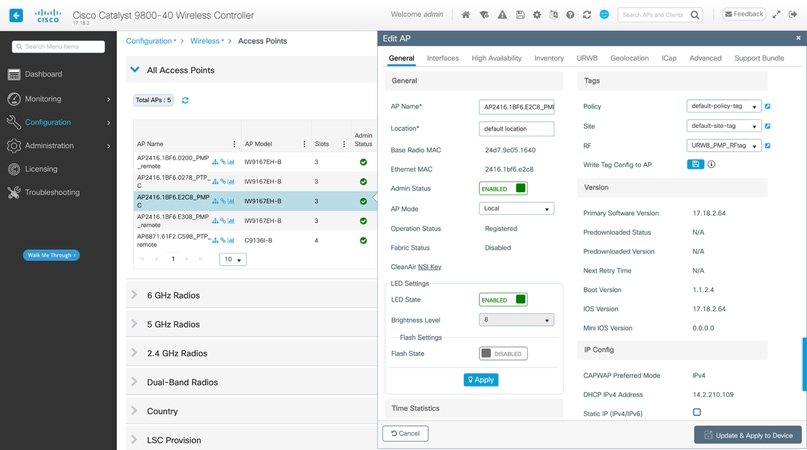
Task: Open the rows per page dropdown
Action: 233,259
